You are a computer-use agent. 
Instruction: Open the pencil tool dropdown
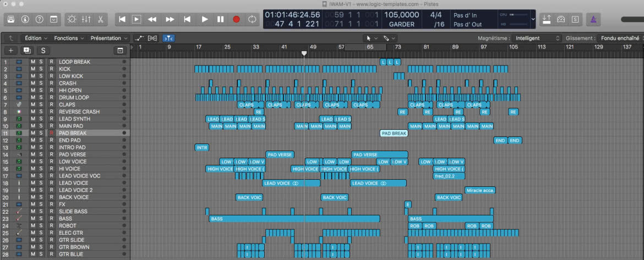(389, 38)
